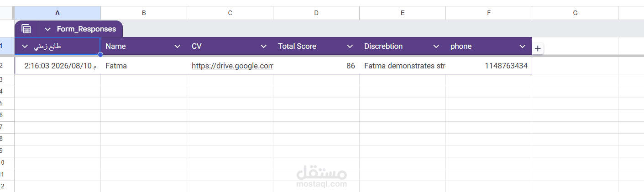Click the Total Score table header cell
Viewport: 644px width, 192px height.
coord(316,47)
